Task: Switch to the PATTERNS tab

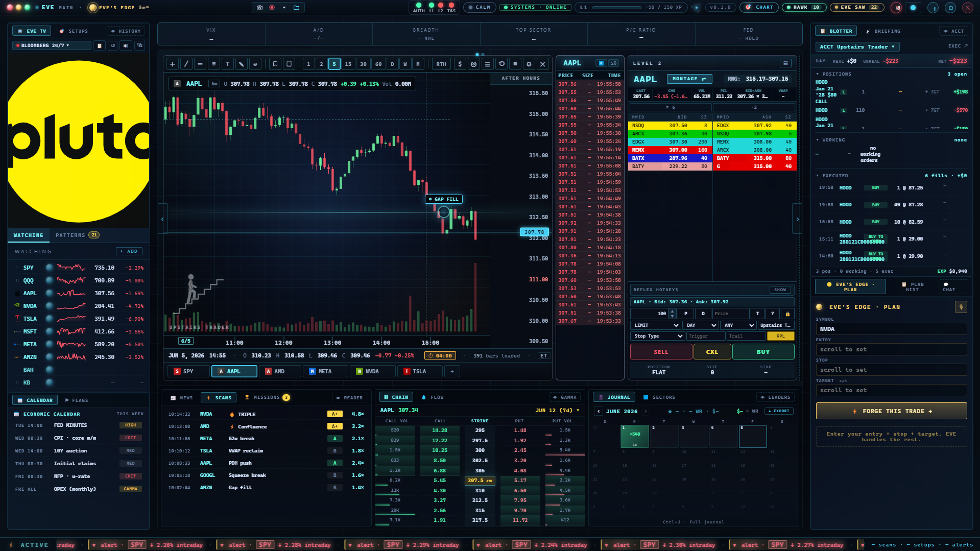Action: click(78, 235)
